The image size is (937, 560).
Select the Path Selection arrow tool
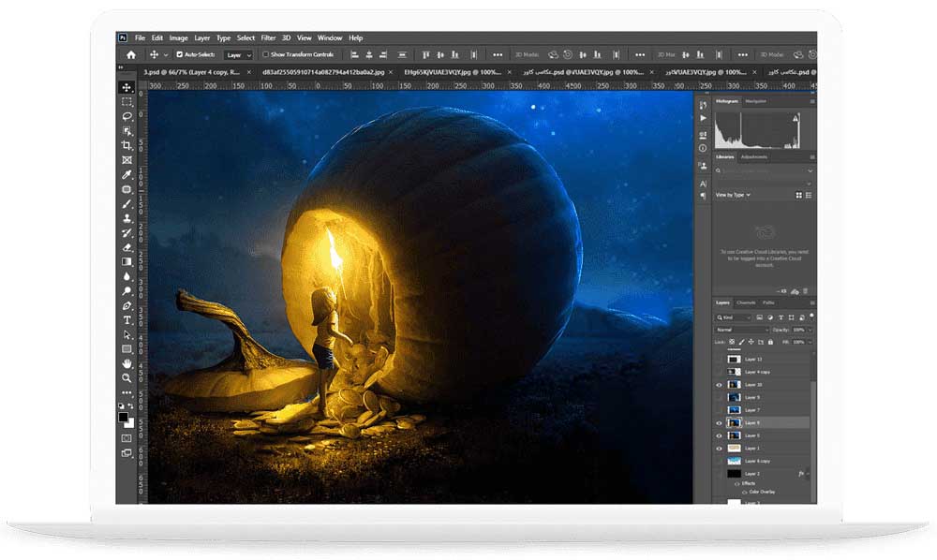(x=126, y=334)
